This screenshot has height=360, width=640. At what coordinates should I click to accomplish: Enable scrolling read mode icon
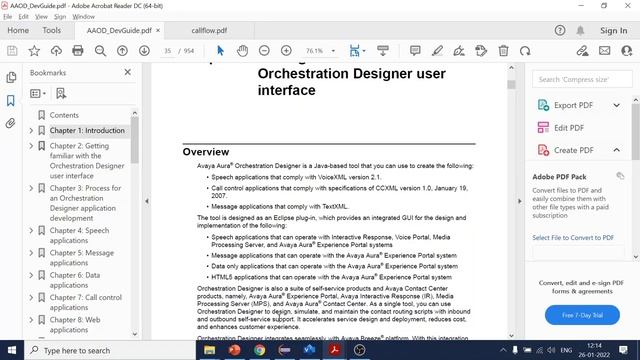383,51
